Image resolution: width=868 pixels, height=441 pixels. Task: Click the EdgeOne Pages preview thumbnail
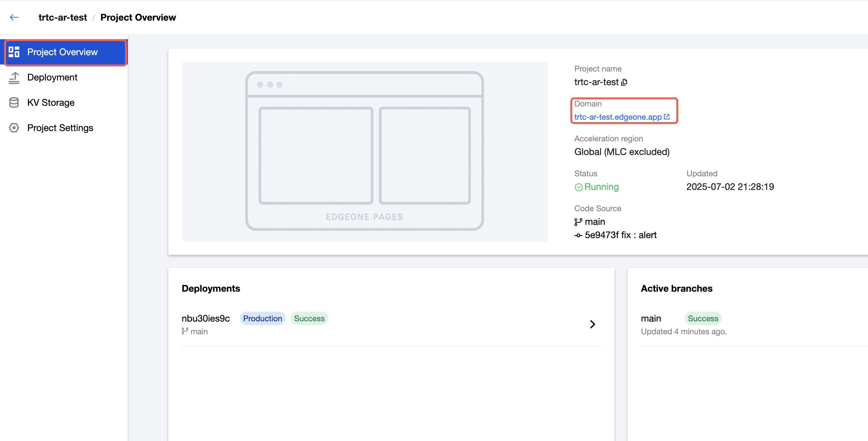click(364, 151)
